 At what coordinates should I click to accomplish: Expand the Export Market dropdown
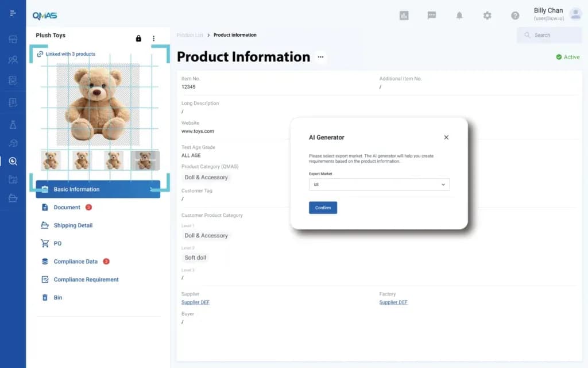tap(379, 185)
